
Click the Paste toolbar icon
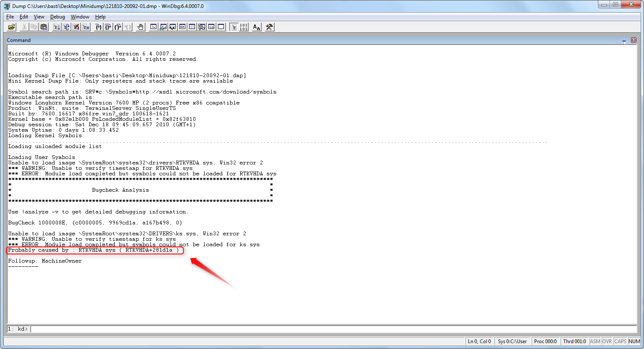tap(44, 27)
